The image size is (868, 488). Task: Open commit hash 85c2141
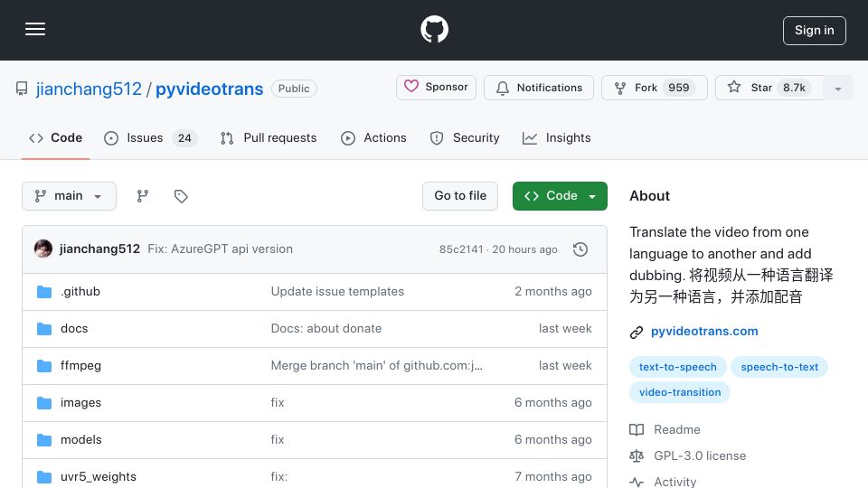461,249
